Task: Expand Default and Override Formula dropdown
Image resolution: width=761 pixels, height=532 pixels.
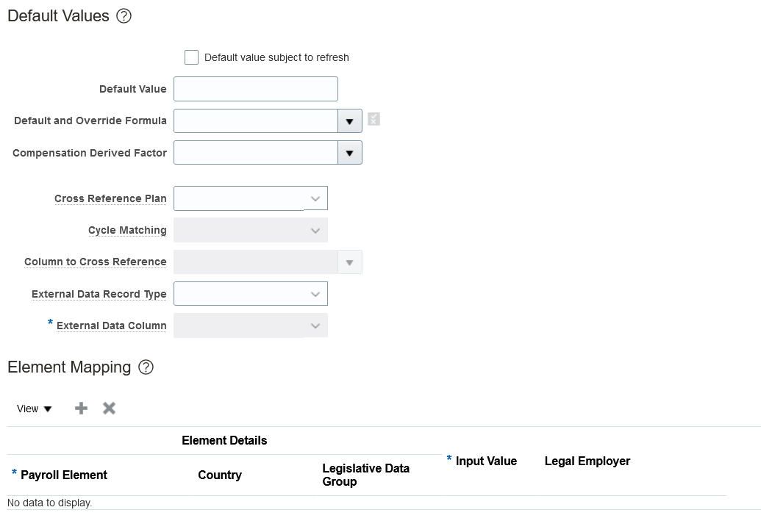Action: [350, 121]
